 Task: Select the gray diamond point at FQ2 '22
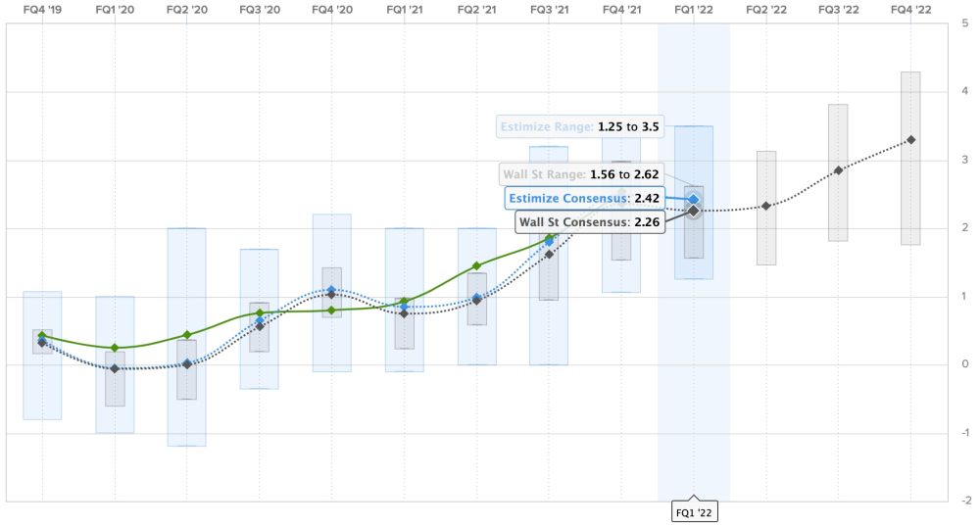click(x=766, y=206)
